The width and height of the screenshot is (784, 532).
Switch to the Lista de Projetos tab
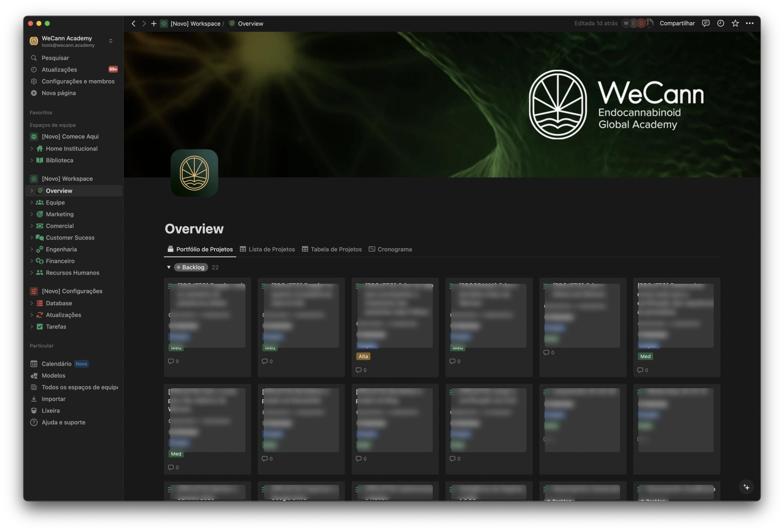coord(267,249)
